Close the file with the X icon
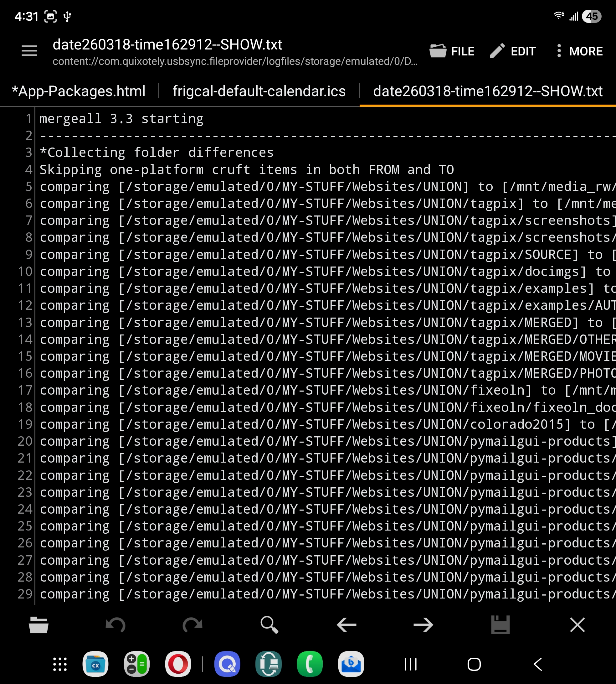The width and height of the screenshot is (616, 684). click(577, 625)
